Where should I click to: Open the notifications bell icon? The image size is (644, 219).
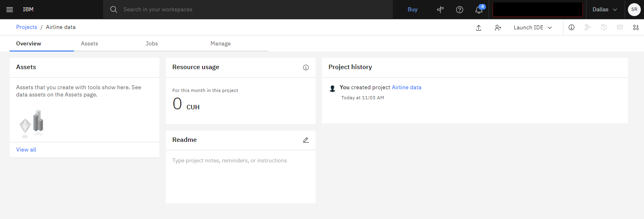(479, 10)
